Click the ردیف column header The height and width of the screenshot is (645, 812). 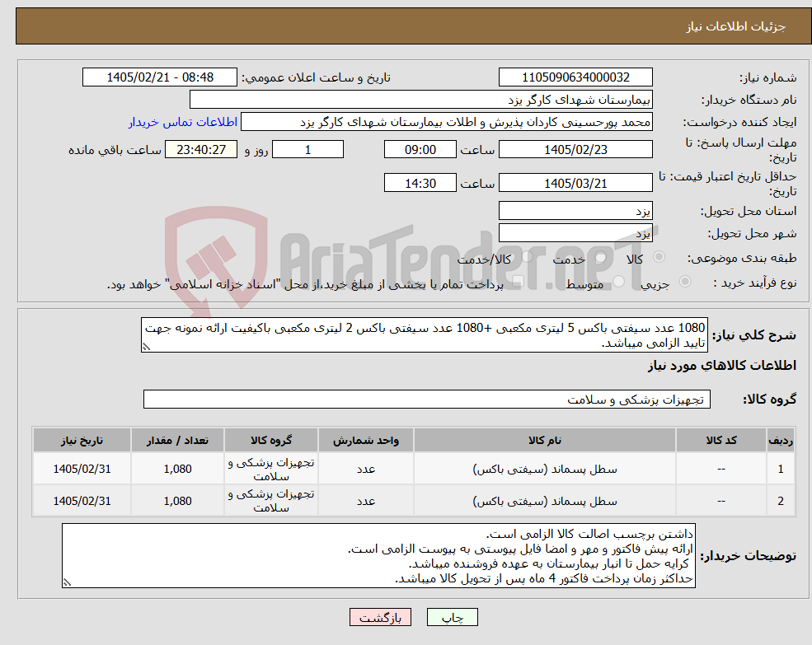[781, 440]
